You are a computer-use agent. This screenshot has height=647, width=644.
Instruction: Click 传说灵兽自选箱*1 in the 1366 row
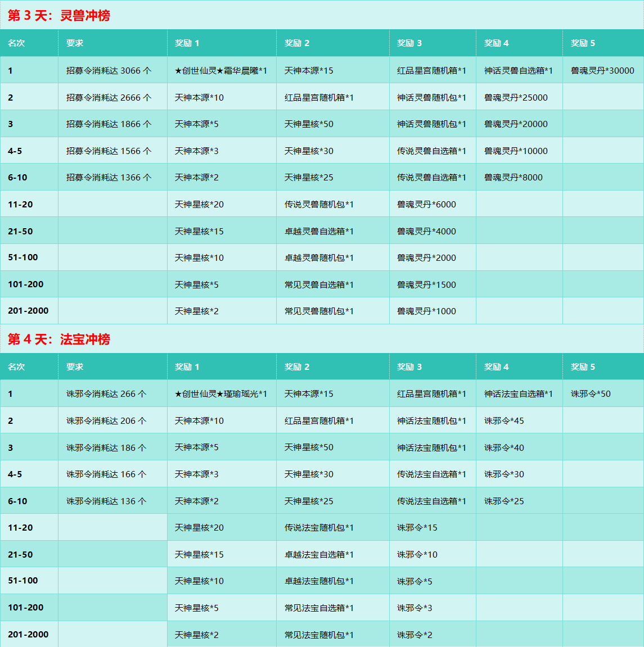pos(431,178)
